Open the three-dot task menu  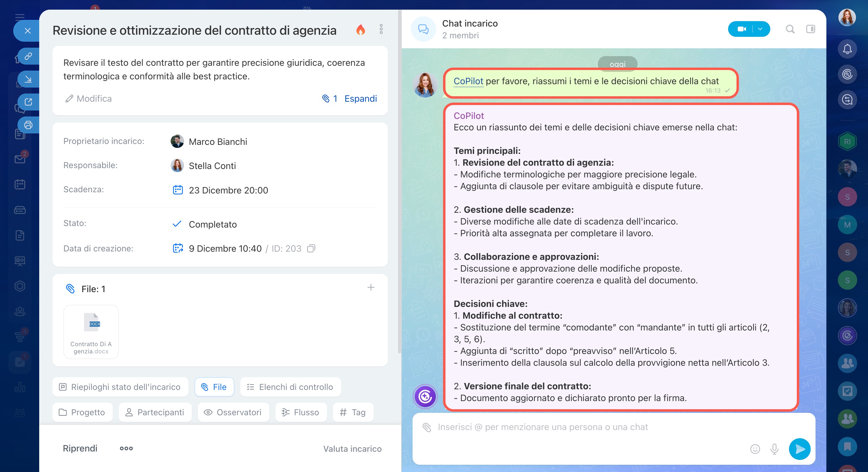pos(381,29)
